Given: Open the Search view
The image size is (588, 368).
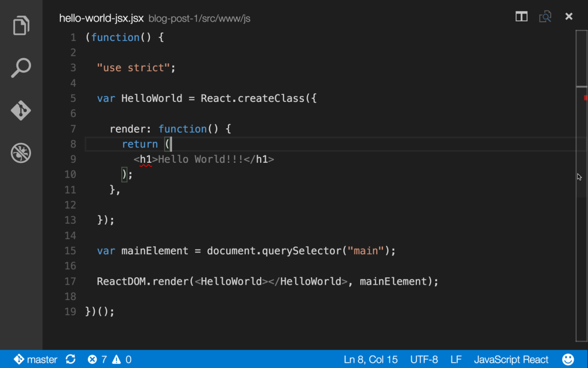Looking at the screenshot, I should pyautogui.click(x=21, y=68).
